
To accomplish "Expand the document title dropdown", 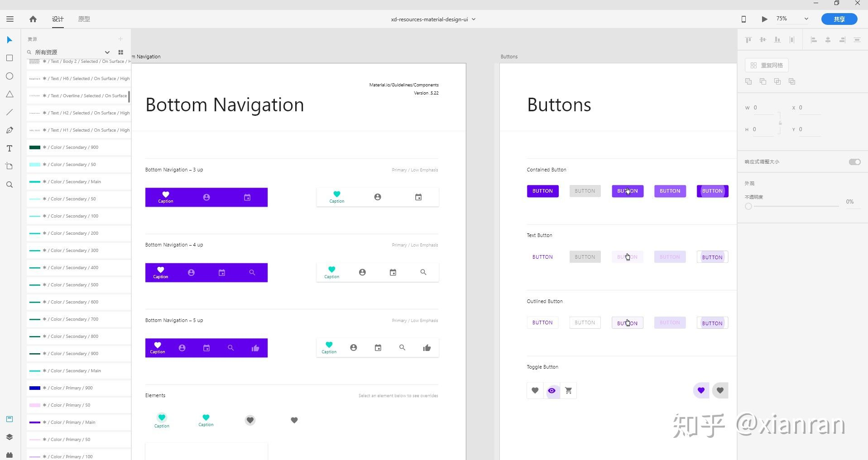I will [x=474, y=19].
